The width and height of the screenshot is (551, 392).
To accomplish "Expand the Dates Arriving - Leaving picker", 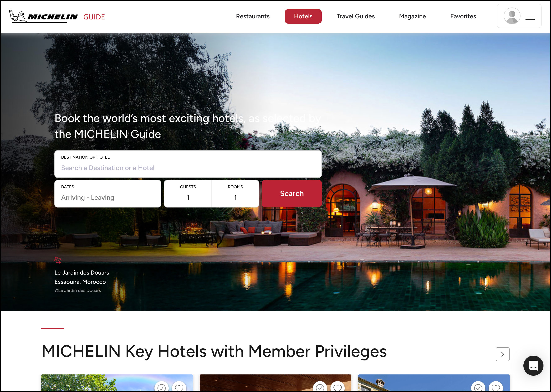I will [x=108, y=193].
